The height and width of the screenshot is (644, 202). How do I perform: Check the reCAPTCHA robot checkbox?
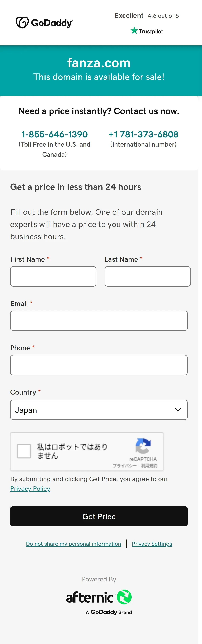click(24, 451)
